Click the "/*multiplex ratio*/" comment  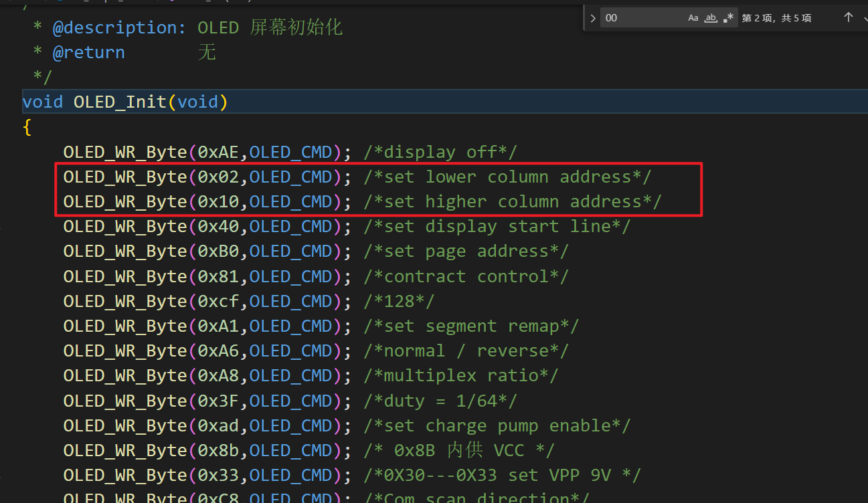tap(461, 376)
